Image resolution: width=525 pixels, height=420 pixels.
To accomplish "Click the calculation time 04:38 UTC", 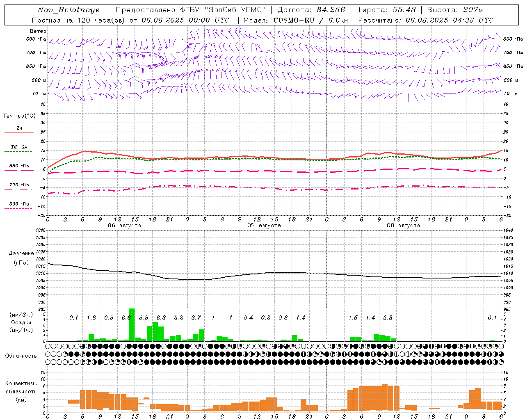I will (473, 20).
